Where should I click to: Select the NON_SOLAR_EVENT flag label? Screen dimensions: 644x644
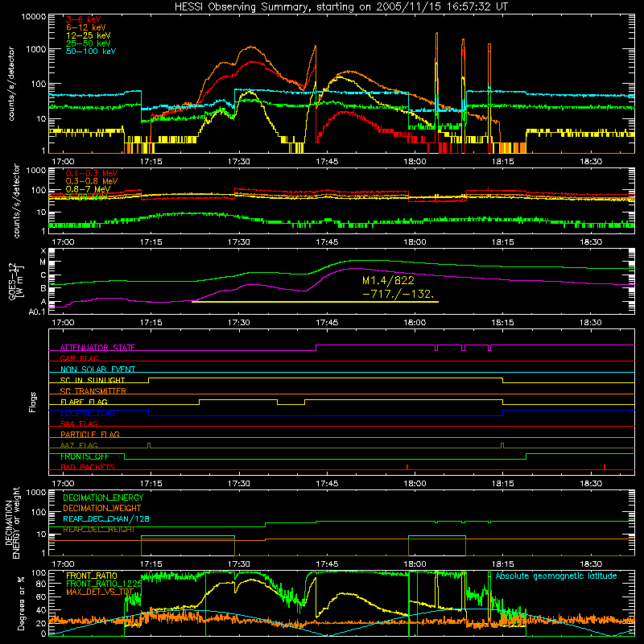(97, 369)
